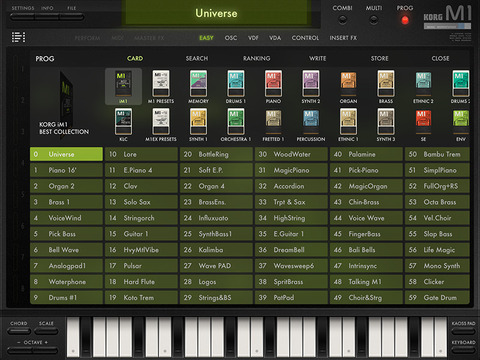
Task: Select the ENV card
Action: click(x=461, y=125)
